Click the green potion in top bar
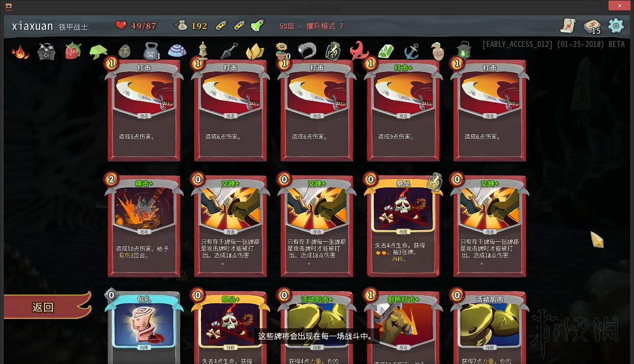634x364 pixels. [x=257, y=25]
